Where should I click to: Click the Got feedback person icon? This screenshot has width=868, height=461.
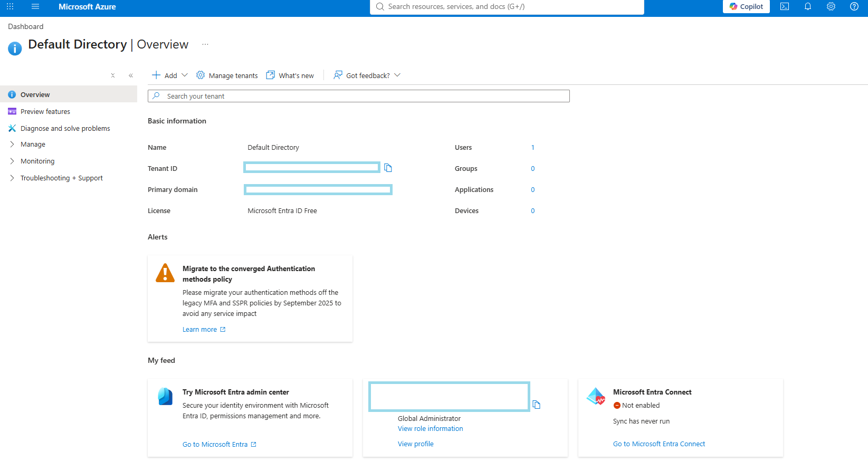click(338, 75)
